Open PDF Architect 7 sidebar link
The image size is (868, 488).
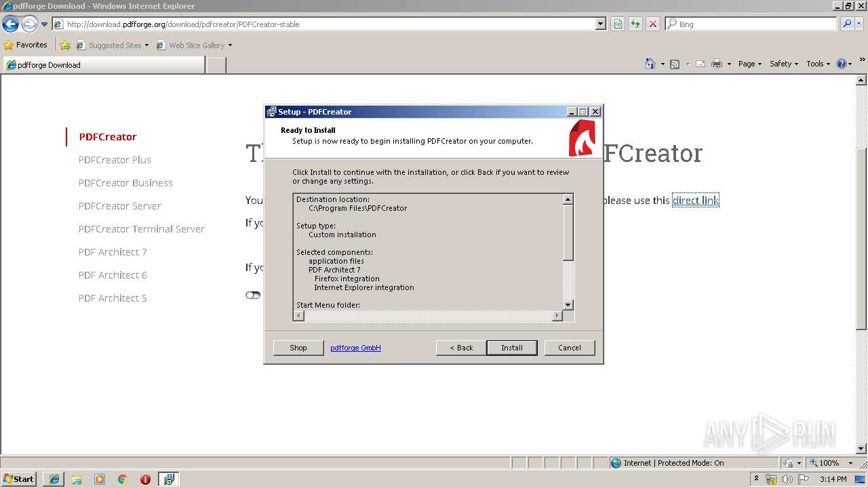(x=113, y=252)
